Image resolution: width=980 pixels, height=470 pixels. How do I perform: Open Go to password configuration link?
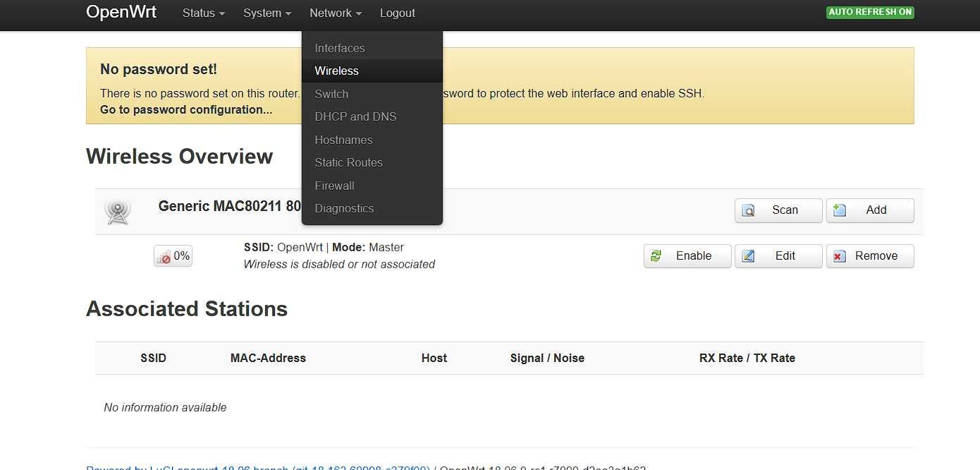[x=186, y=109]
